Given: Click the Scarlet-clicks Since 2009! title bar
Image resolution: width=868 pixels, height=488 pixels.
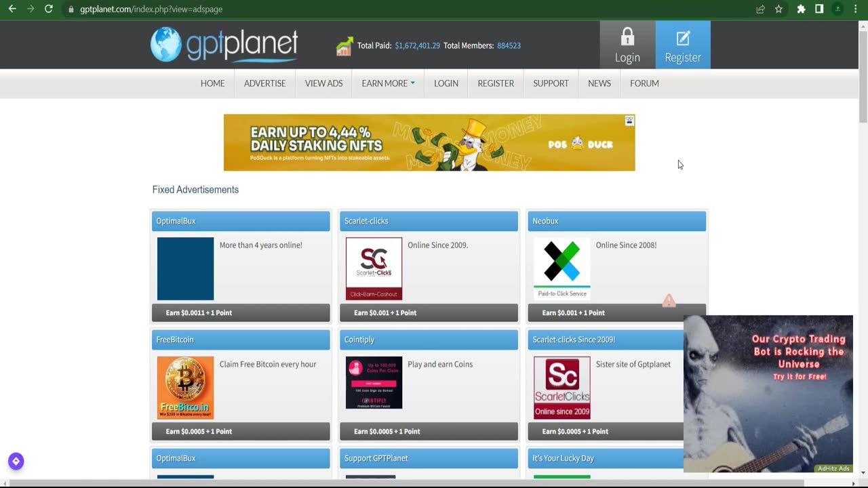Looking at the screenshot, I should (606, 340).
